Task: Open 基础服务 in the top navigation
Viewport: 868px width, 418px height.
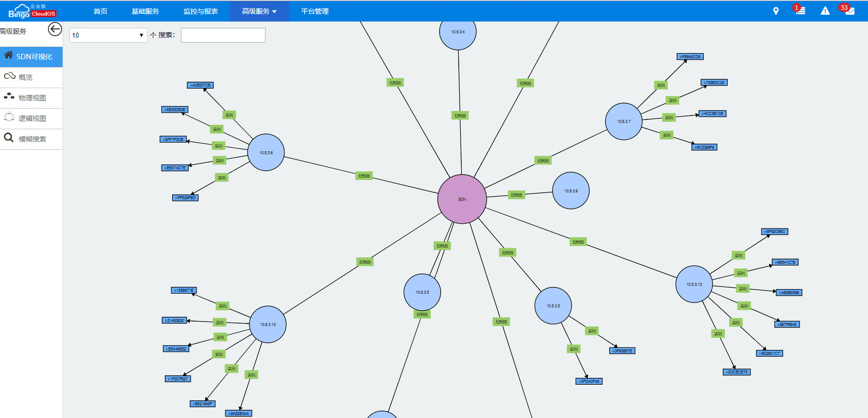Action: (x=145, y=11)
